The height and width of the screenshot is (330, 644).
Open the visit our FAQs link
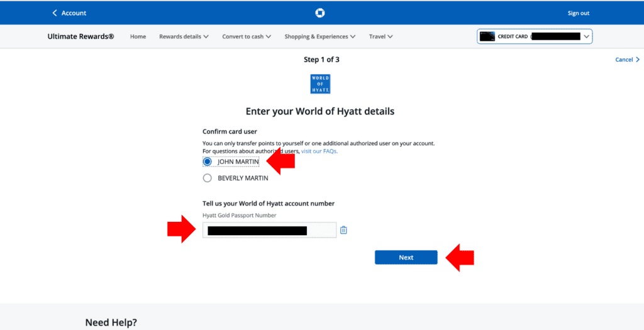(x=319, y=151)
